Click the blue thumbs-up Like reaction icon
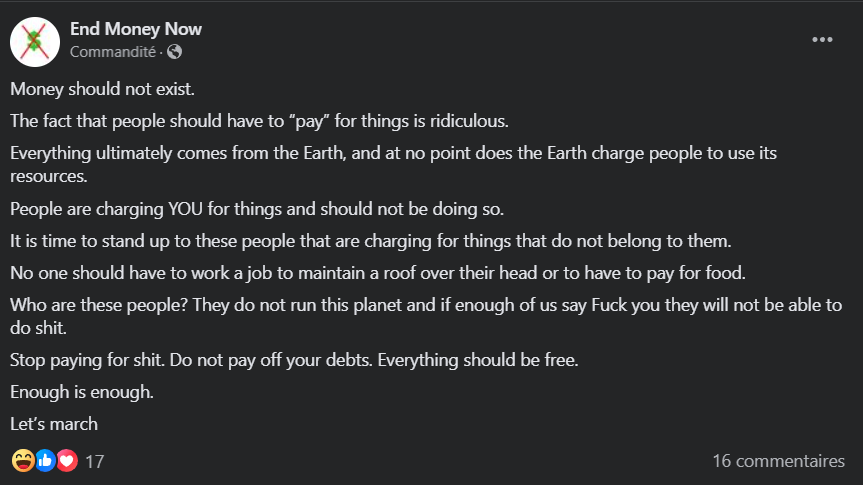 (x=46, y=461)
